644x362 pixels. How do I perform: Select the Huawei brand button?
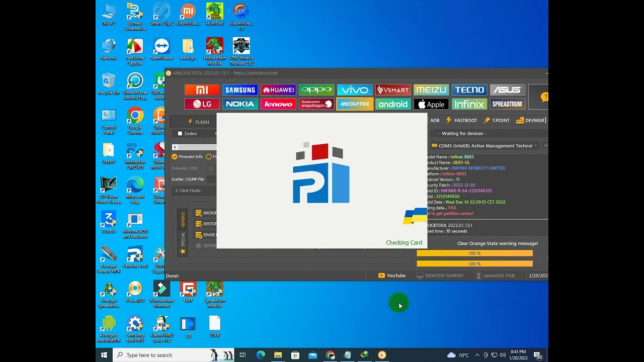pos(278,90)
